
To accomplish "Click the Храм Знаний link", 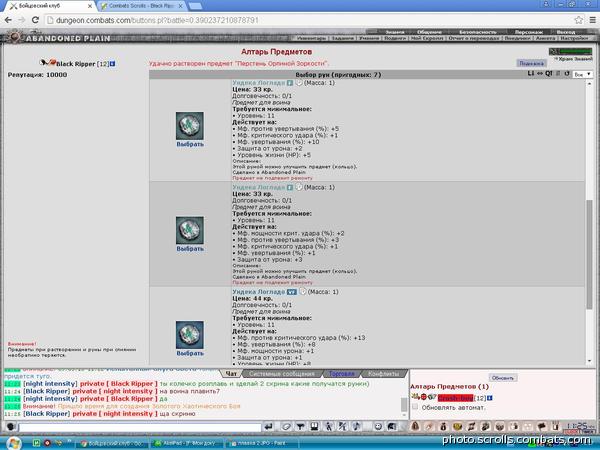I will [x=575, y=59].
